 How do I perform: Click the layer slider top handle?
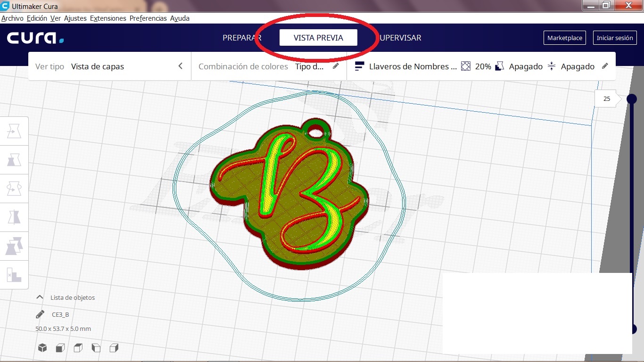[x=631, y=99]
